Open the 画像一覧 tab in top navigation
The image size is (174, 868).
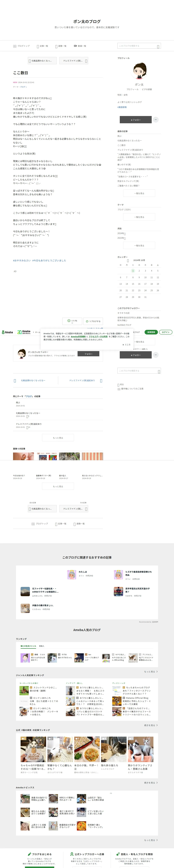(61, 46)
